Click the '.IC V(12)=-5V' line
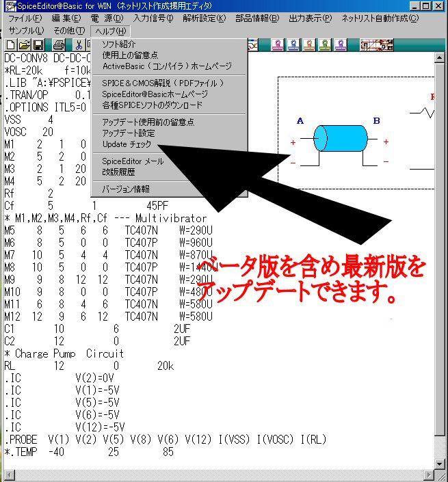Image resolution: width=448 pixels, height=482 pixels. point(64,427)
